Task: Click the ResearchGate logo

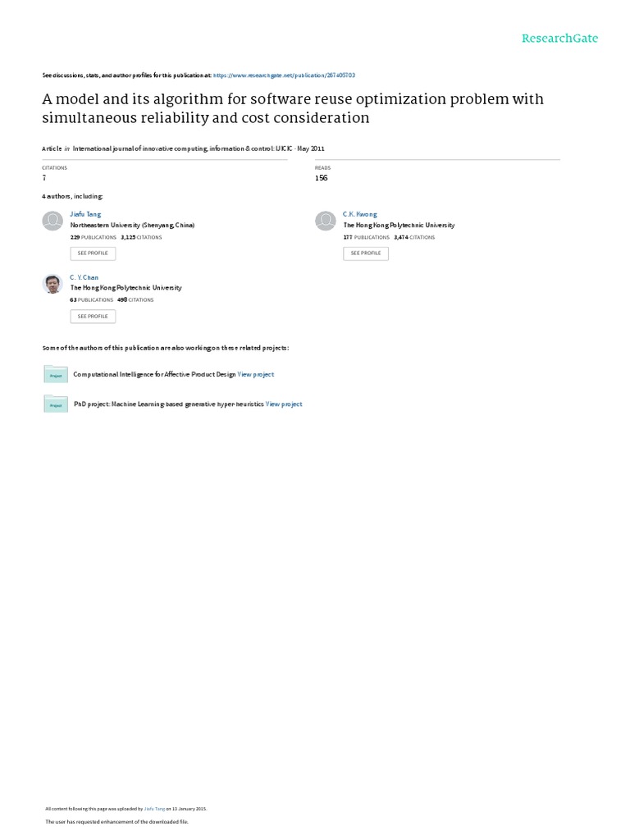Action: pos(560,38)
